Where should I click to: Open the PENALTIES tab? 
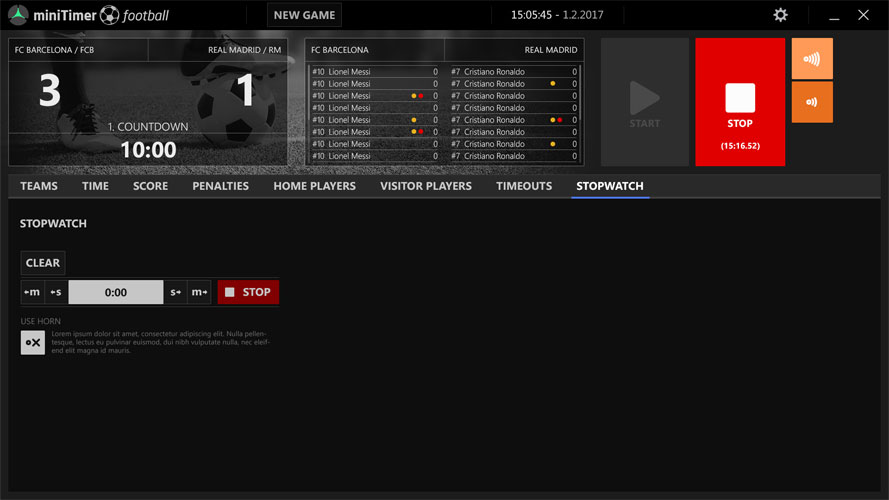(x=221, y=186)
